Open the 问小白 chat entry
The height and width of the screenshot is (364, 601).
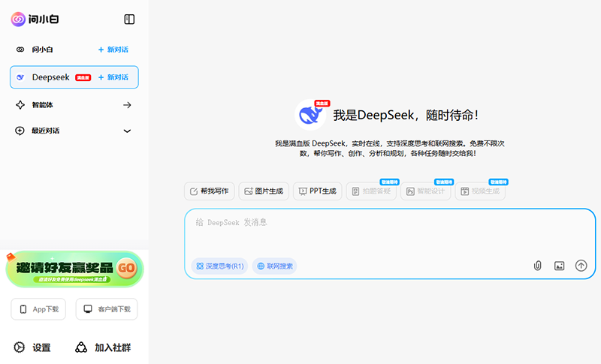coord(43,50)
